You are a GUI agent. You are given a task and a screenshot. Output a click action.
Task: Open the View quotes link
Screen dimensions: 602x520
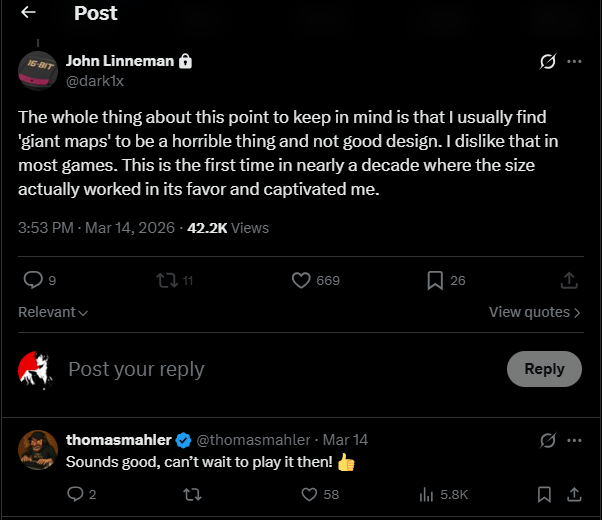coord(534,312)
